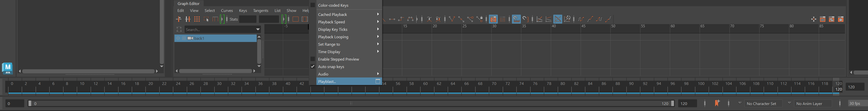Set flat tangents icon
Screen dimensions: 868x111
point(392,19)
